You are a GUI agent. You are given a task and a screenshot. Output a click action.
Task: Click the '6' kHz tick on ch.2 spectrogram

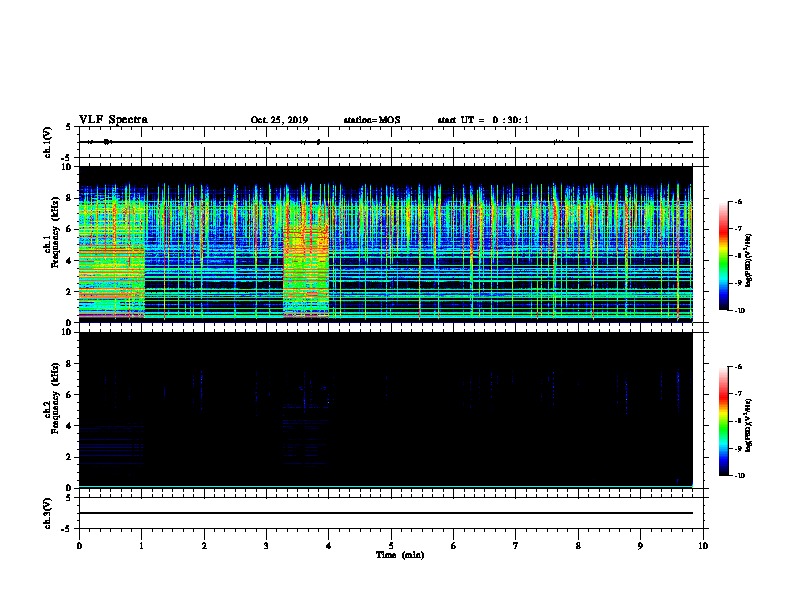point(69,395)
